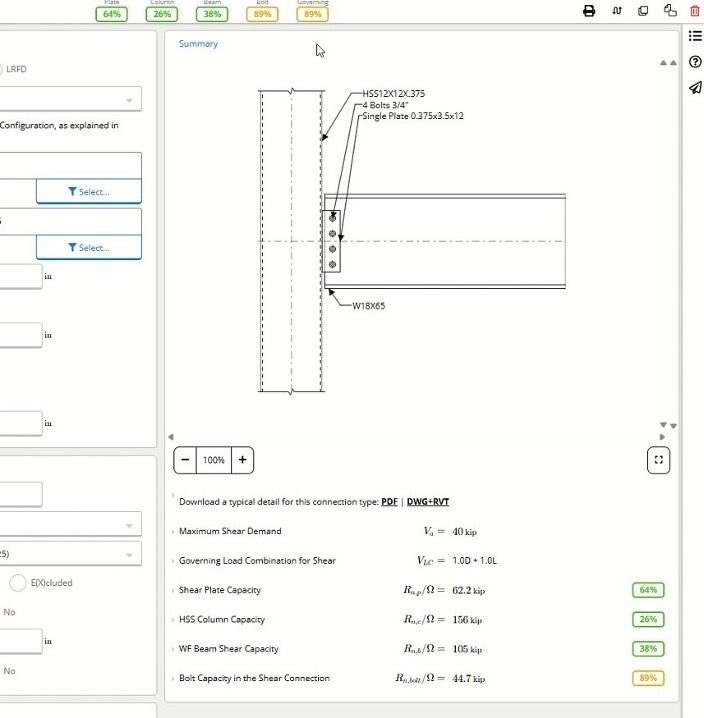Pan drawing right with right arrow
This screenshot has height=718, width=704.
click(662, 437)
